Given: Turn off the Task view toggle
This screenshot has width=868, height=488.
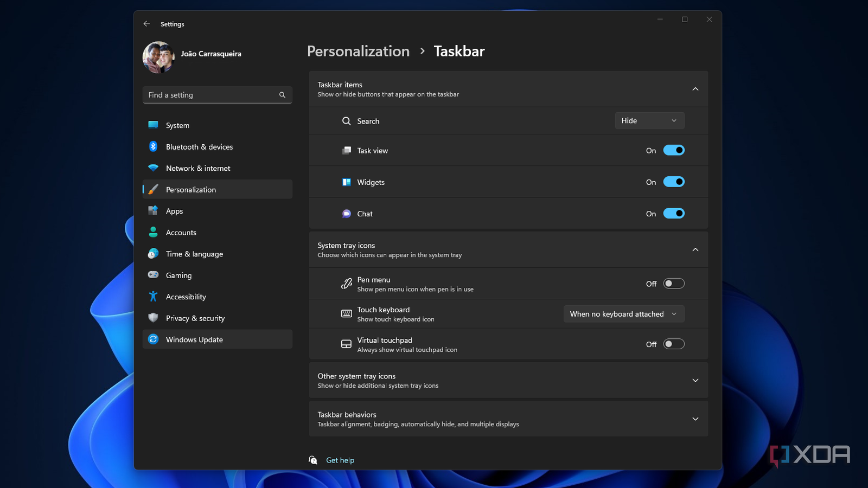Looking at the screenshot, I should coord(674,150).
